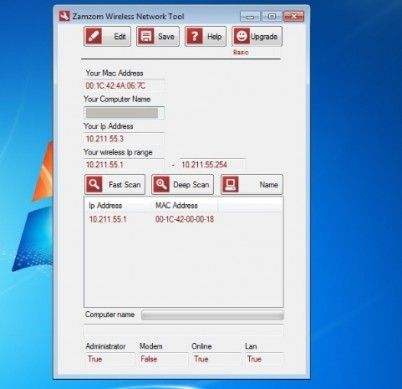Click the Online True value
The height and width of the screenshot is (389, 402).
[x=201, y=359]
